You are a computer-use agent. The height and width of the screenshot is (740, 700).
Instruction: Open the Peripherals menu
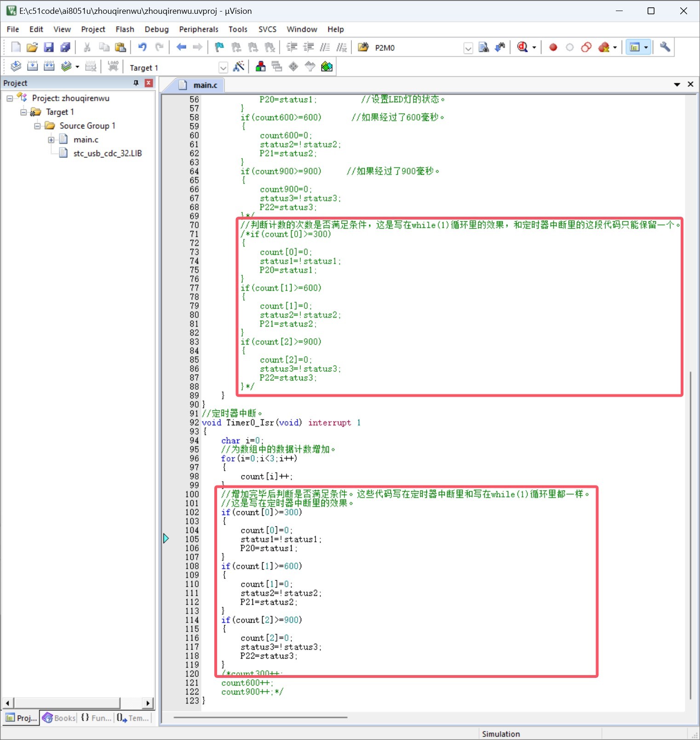[x=199, y=29]
